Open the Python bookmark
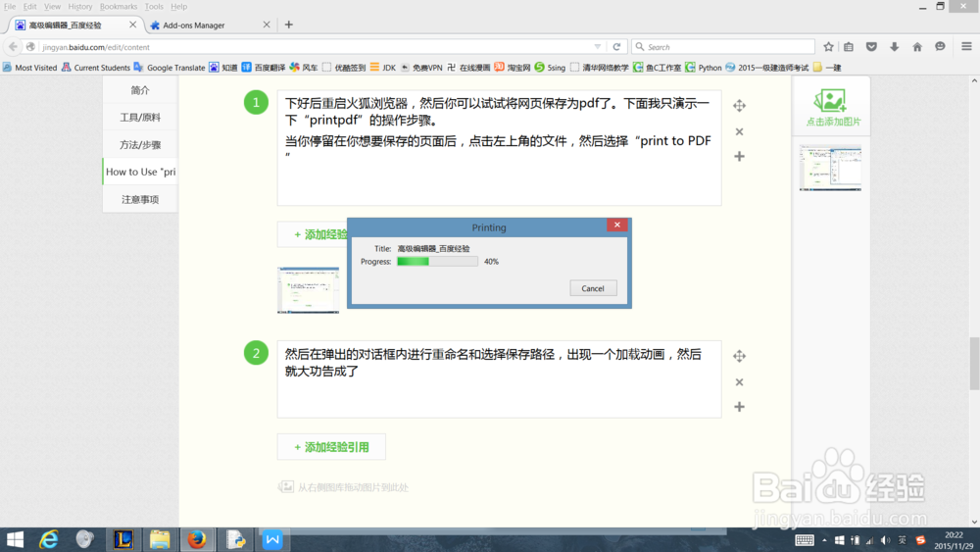980x552 pixels. tap(703, 68)
